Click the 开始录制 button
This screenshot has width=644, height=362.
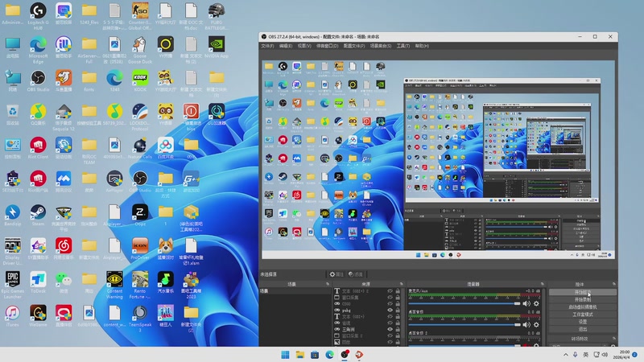[582, 299]
